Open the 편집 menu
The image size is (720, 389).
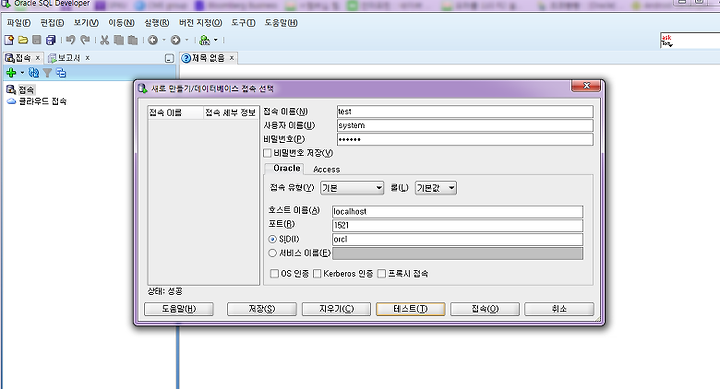point(52,23)
